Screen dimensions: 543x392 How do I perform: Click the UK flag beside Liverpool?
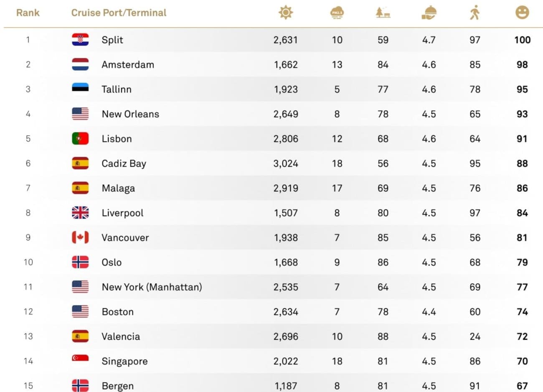pyautogui.click(x=80, y=213)
